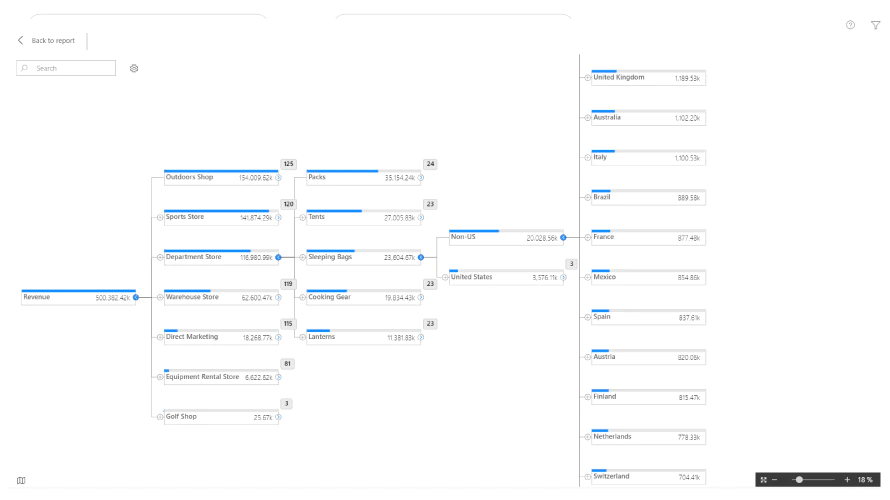Image resolution: width=890 pixels, height=500 pixels.
Task: Click the zoom out minus icon
Action: pyautogui.click(x=774, y=480)
